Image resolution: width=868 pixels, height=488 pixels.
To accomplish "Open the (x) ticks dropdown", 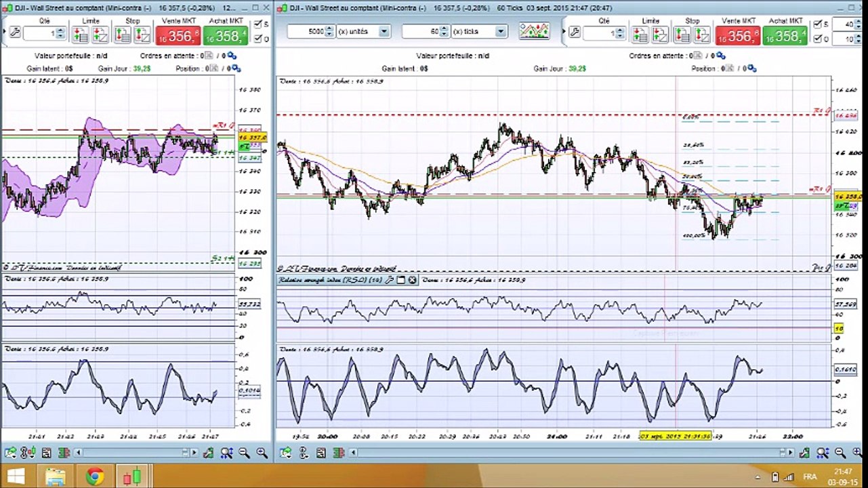I will (500, 32).
